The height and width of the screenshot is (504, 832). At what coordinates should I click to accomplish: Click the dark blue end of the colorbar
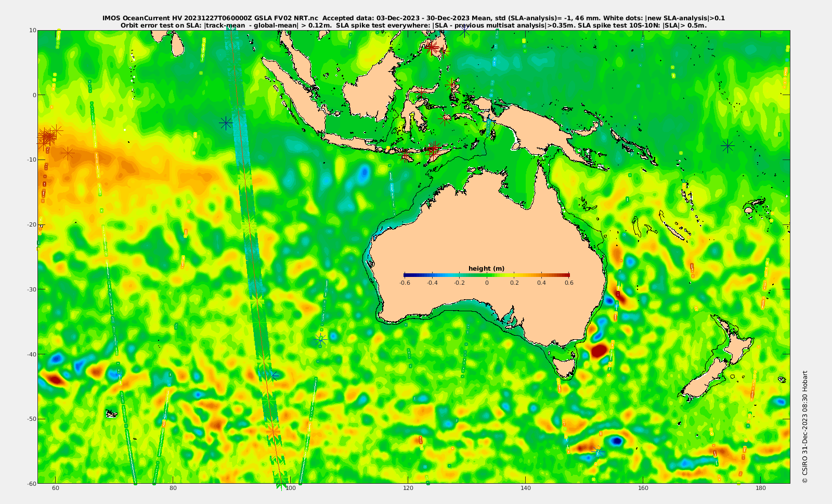click(x=408, y=275)
